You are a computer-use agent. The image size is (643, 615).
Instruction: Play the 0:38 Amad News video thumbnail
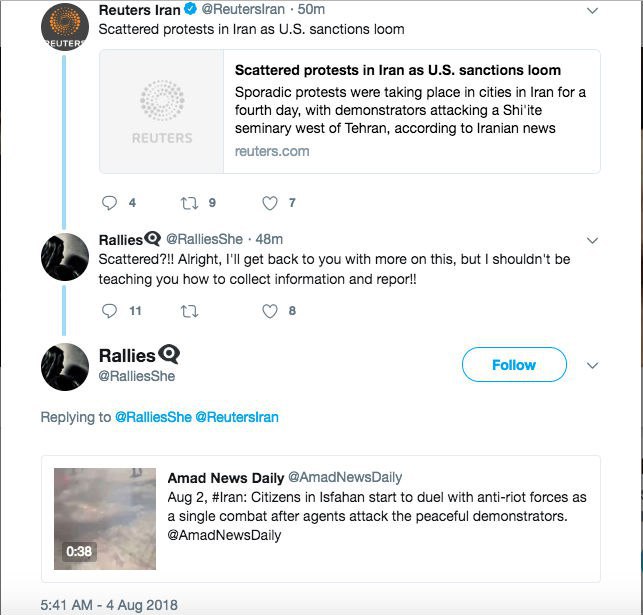(105, 518)
